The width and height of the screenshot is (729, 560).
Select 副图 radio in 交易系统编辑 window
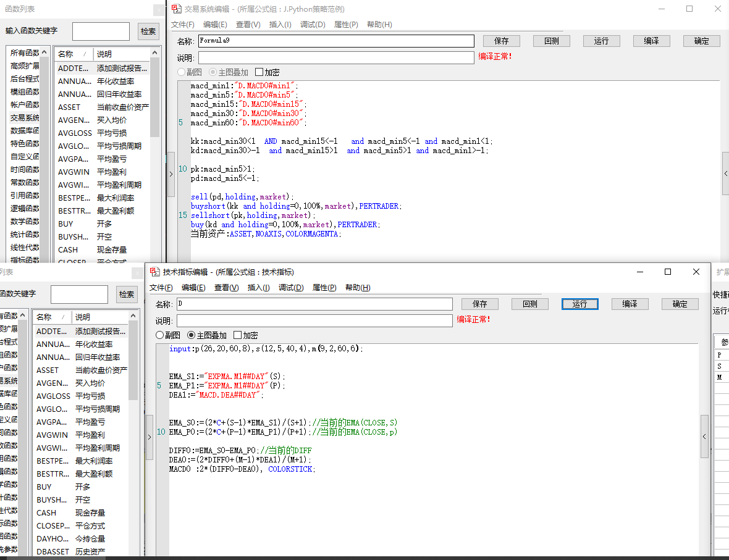[x=182, y=72]
